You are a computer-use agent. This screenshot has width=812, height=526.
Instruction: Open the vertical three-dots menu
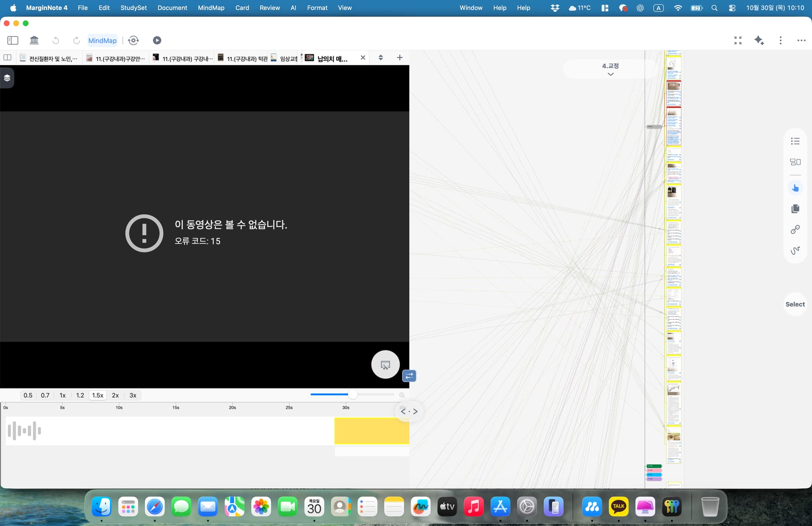[x=780, y=40]
